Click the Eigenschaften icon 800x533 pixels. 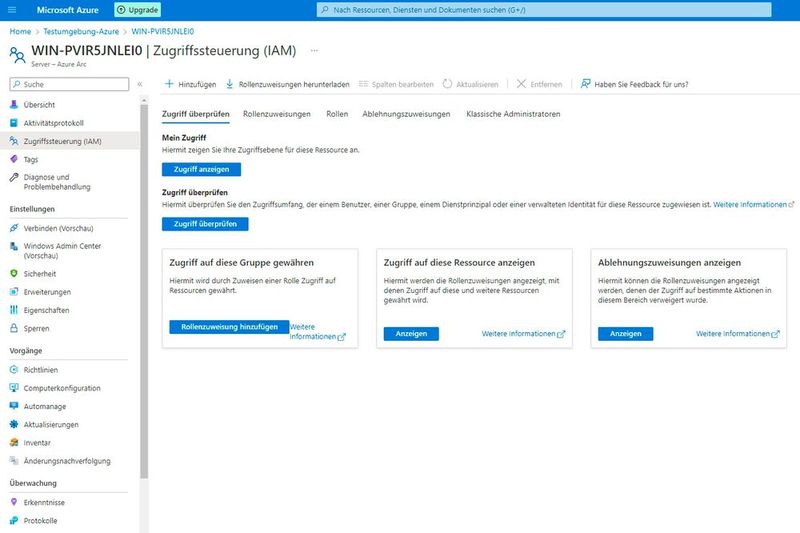coord(14,310)
